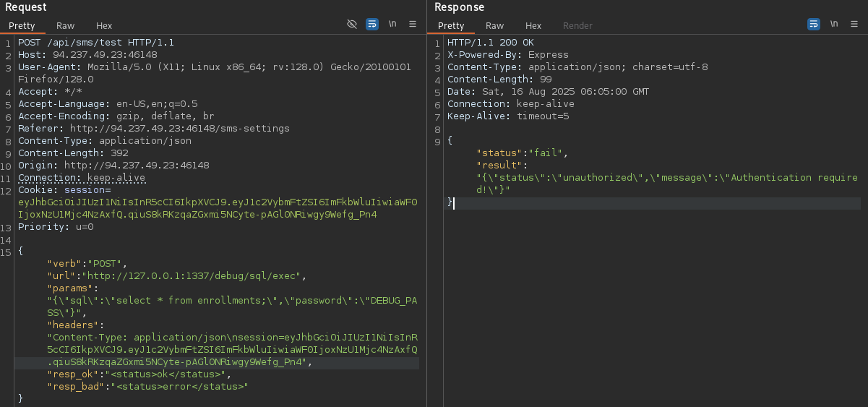Toggle word wrap icon in Request panel

372,24
